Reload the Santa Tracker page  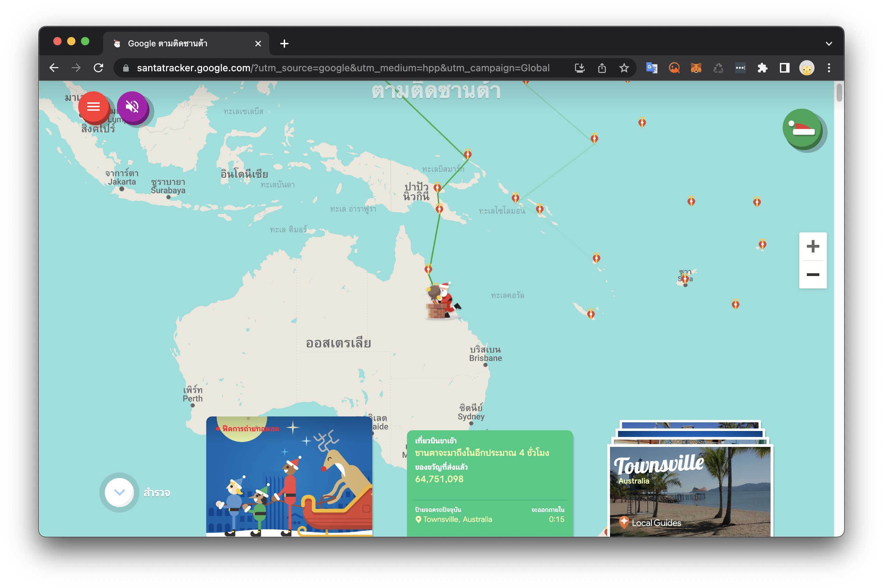pyautogui.click(x=98, y=68)
